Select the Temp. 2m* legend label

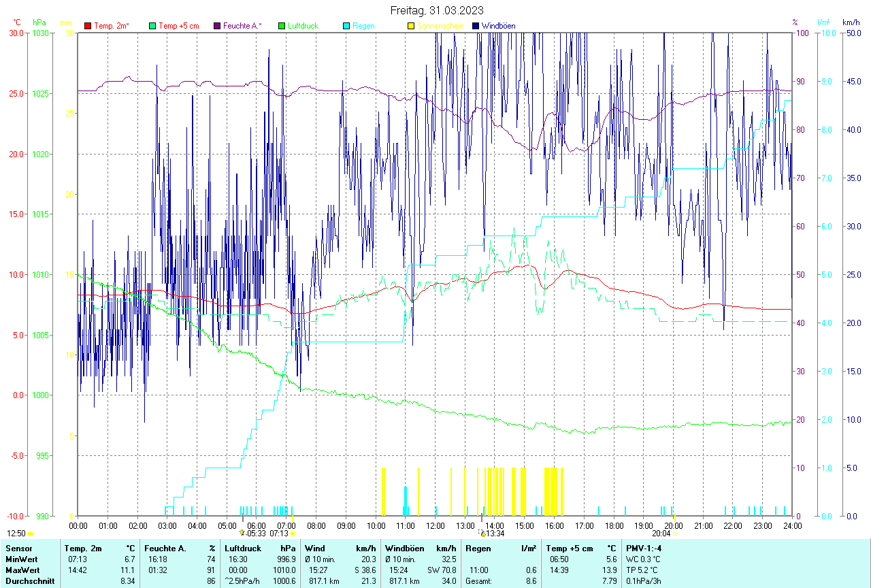pos(112,26)
